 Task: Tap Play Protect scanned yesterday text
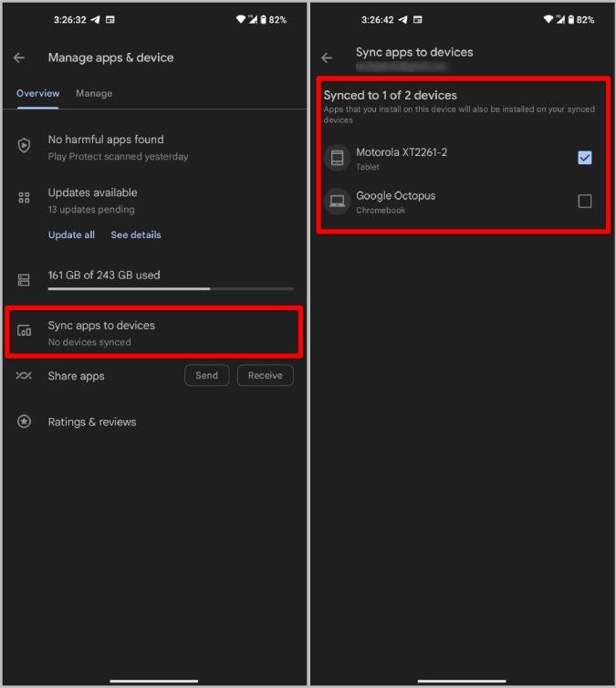click(118, 157)
